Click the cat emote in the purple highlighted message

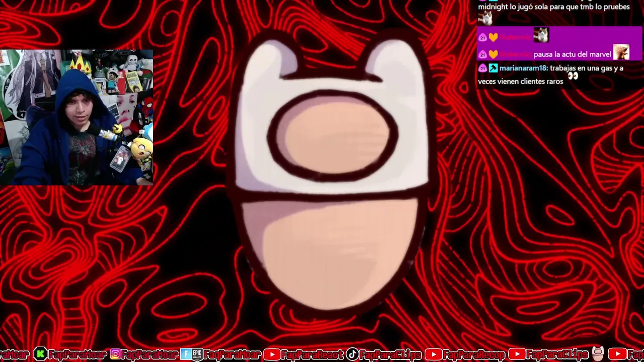point(541,35)
